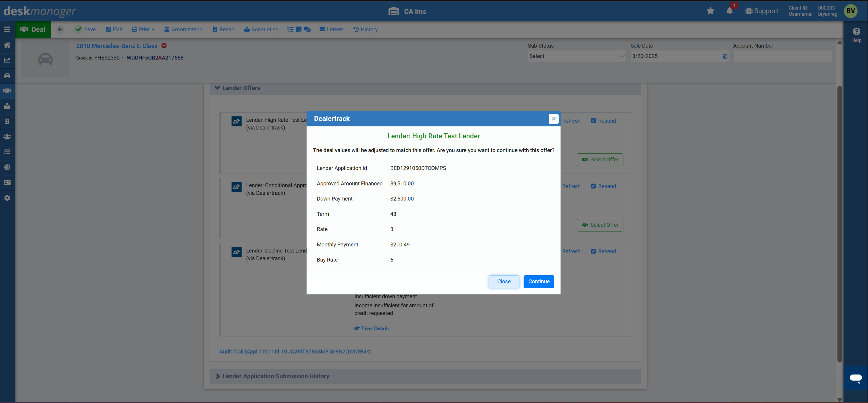868x403 pixels.
Task: Click Continue in the Dealertrack dialog
Action: [x=538, y=281]
